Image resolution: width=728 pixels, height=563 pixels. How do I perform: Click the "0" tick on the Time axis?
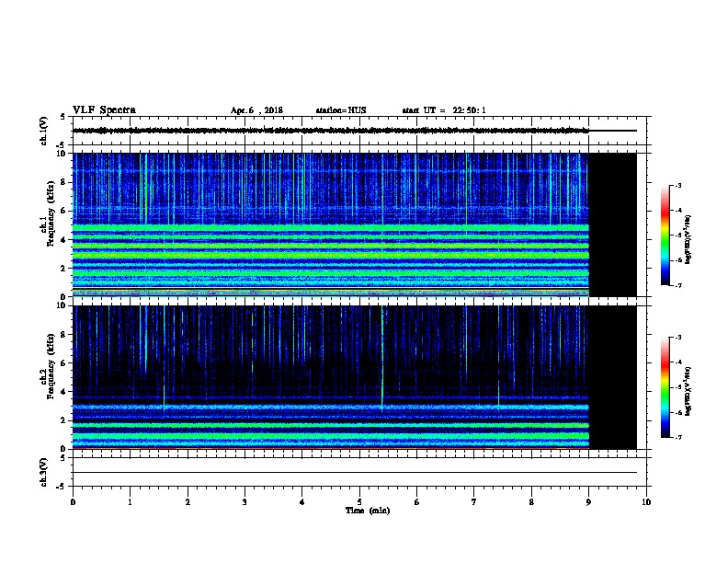73,502
